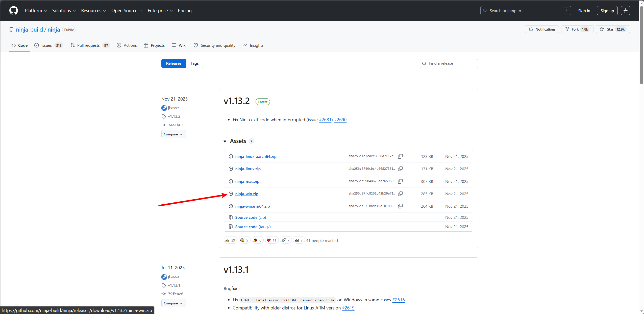644x314 pixels.
Task: Expand the Platform navigation menu
Action: click(36, 11)
